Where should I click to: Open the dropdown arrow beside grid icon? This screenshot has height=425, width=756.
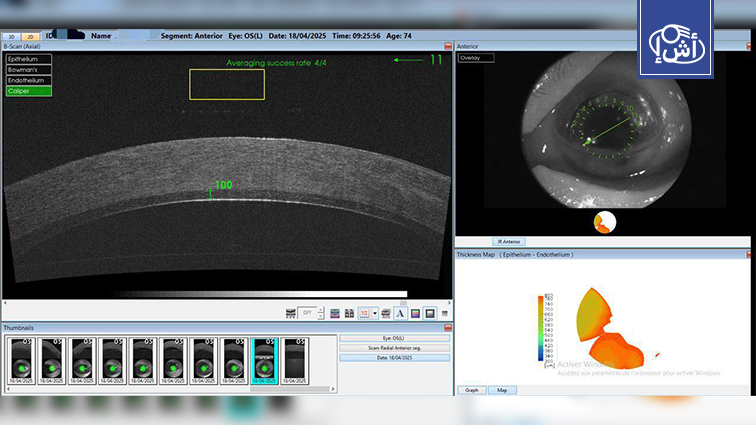click(x=374, y=313)
